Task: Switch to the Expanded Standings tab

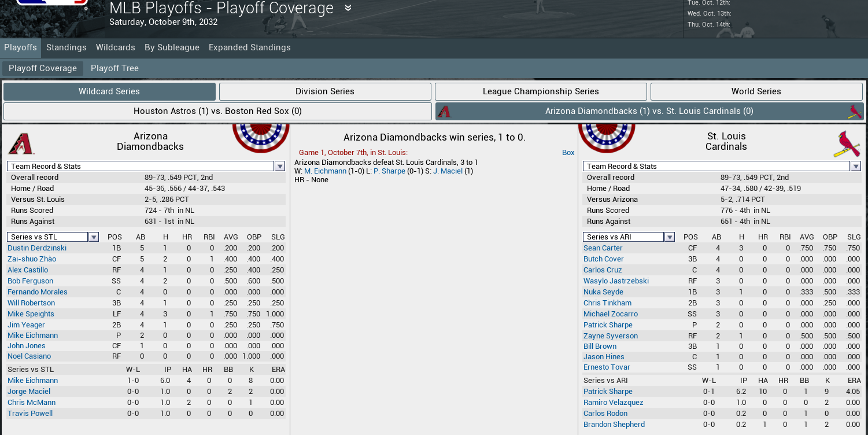Action: [249, 47]
